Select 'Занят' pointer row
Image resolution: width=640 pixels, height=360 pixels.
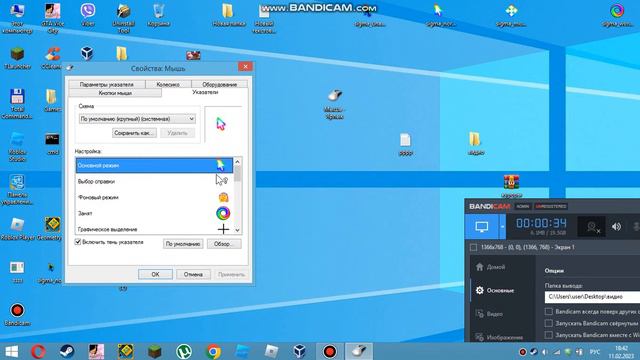[x=154, y=213]
